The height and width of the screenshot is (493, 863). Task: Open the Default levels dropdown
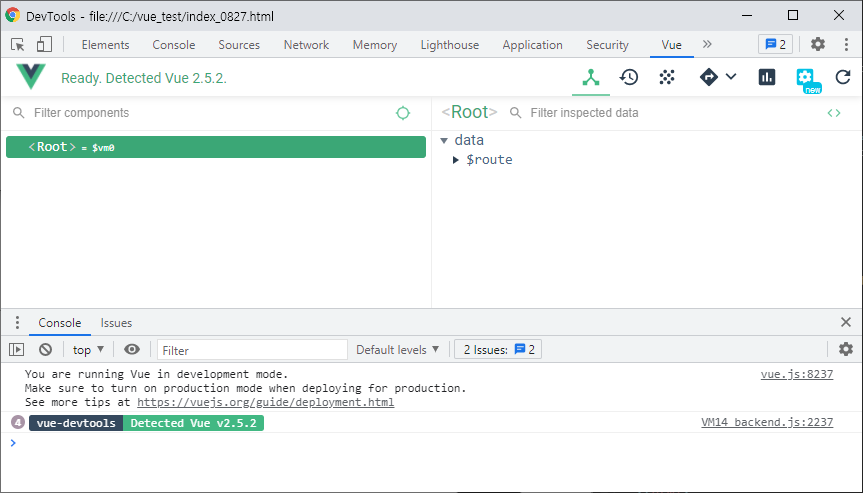(x=397, y=349)
